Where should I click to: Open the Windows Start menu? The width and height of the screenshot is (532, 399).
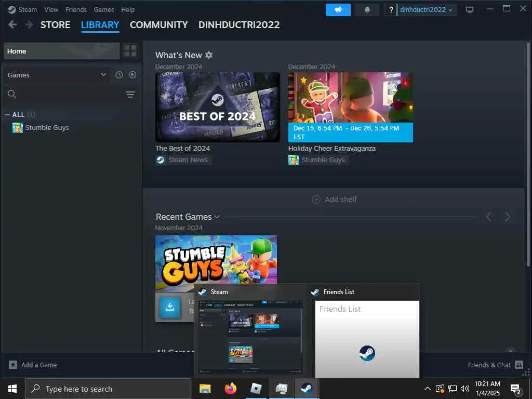click(x=12, y=389)
